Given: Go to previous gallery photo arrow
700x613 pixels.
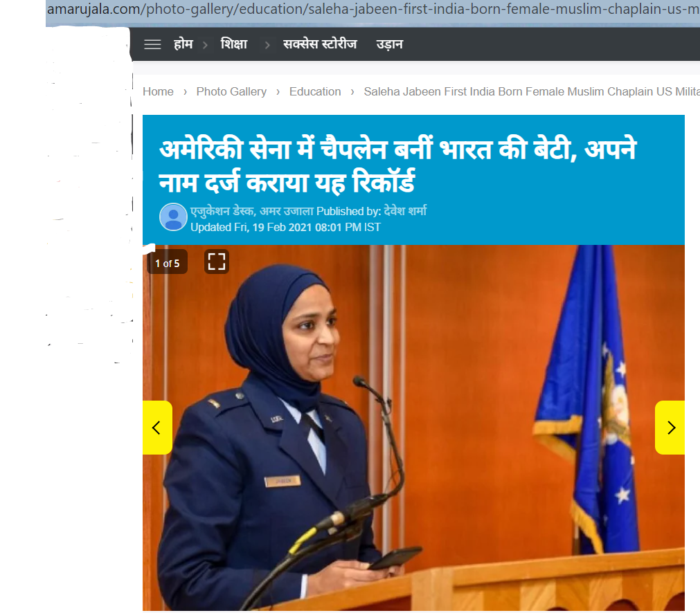Looking at the screenshot, I should pyautogui.click(x=157, y=428).
